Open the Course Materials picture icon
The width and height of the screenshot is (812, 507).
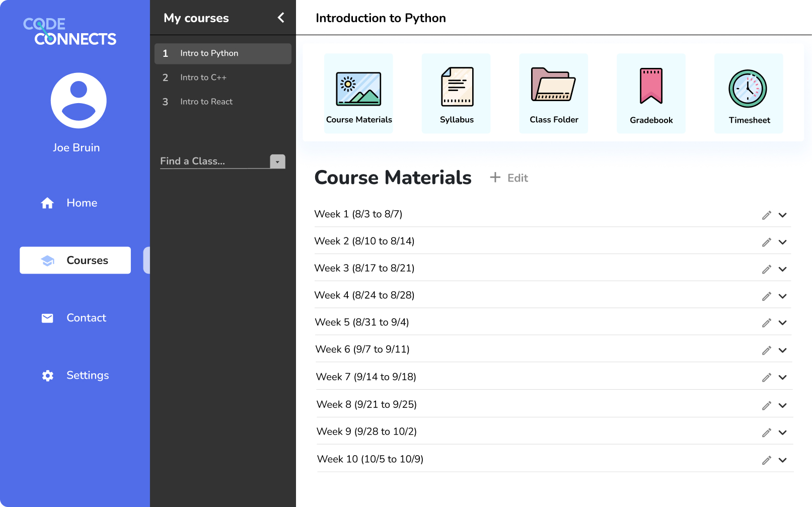358,89
